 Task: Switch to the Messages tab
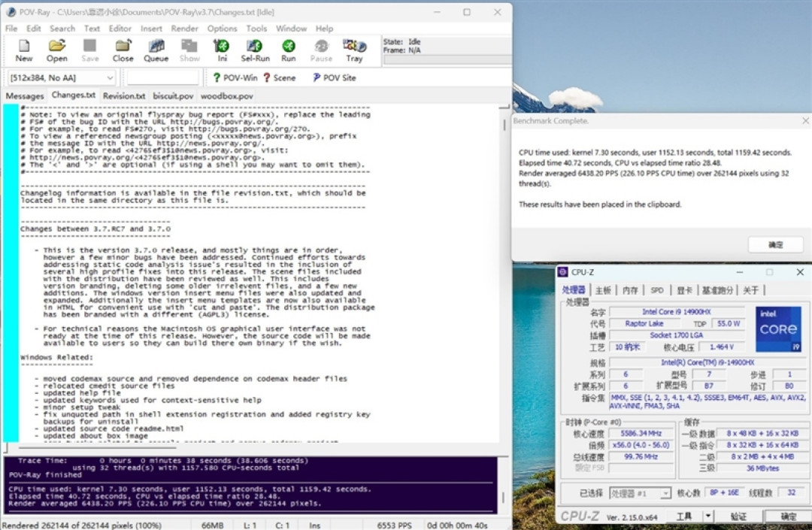click(x=24, y=95)
